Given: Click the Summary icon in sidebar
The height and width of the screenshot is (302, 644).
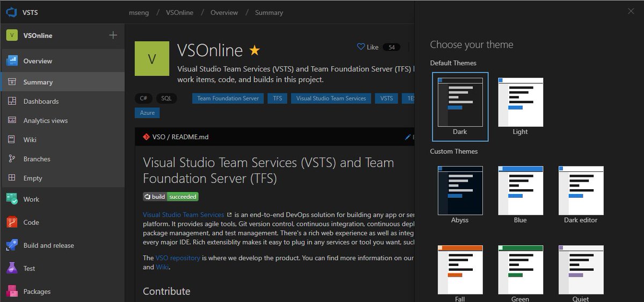Looking at the screenshot, I should tap(12, 82).
